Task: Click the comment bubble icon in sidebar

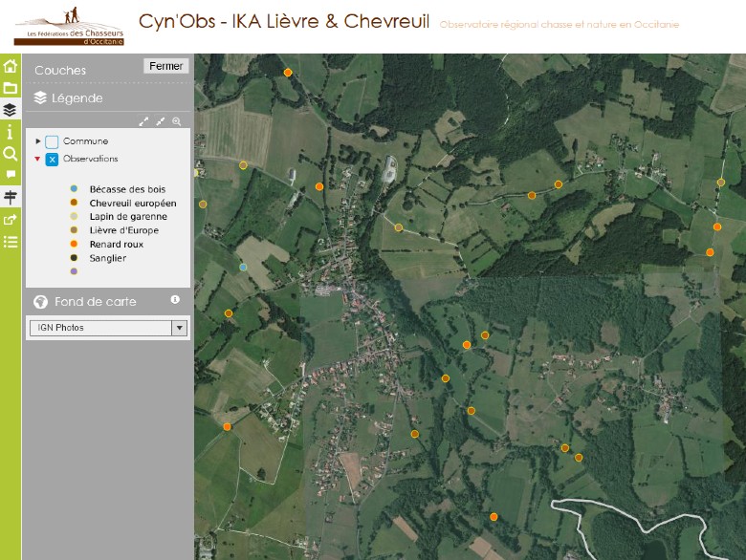Action: [11, 175]
